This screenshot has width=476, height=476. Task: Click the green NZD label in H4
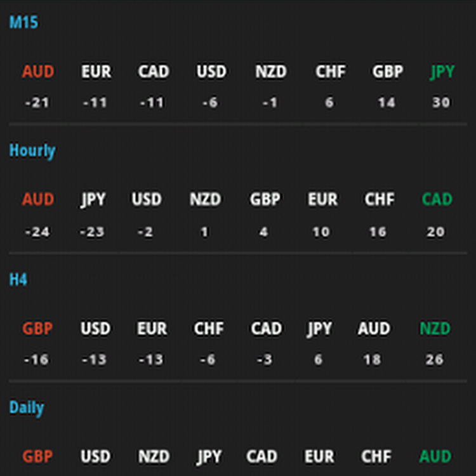(x=435, y=329)
